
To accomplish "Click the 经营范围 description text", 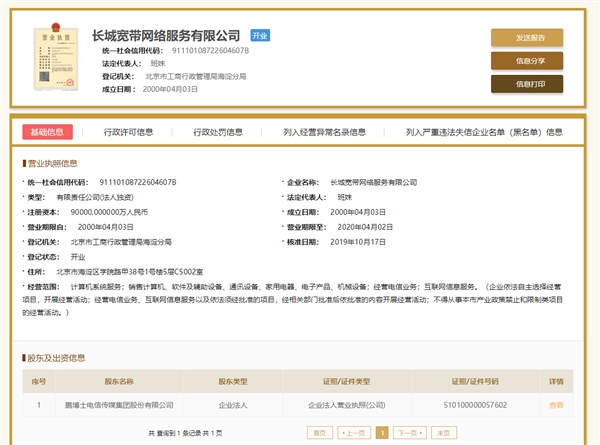I will coord(293,300).
